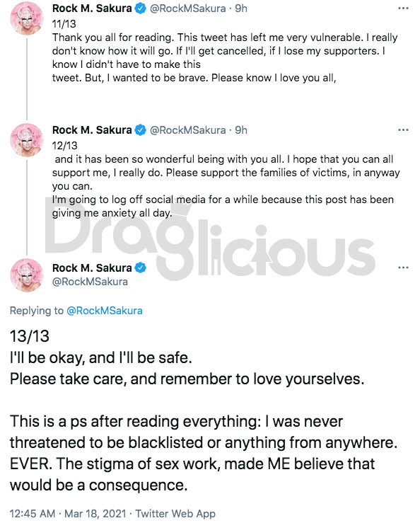Open the profile avatar beside the 11/13 tweet
The height and width of the screenshot is (523, 420).
point(27,18)
